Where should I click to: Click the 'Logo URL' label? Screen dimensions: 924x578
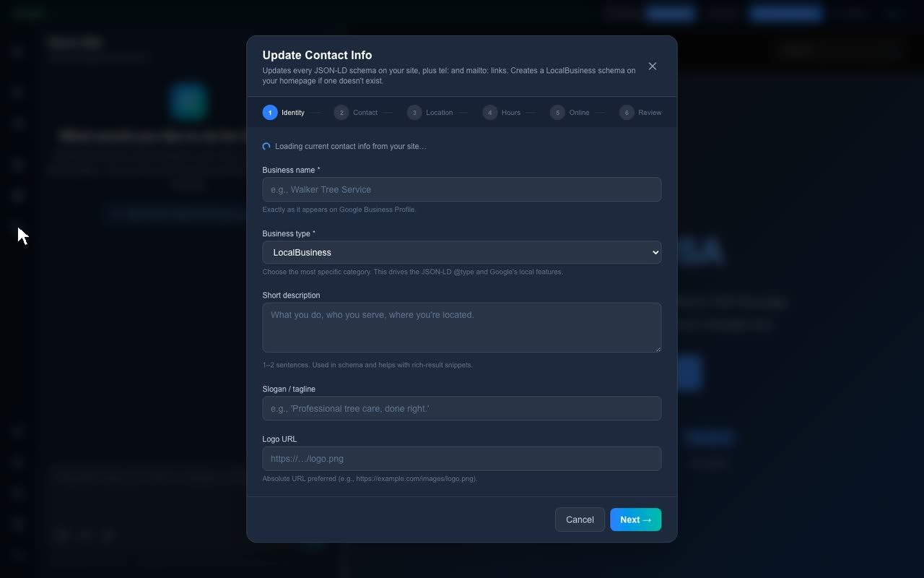pos(279,439)
